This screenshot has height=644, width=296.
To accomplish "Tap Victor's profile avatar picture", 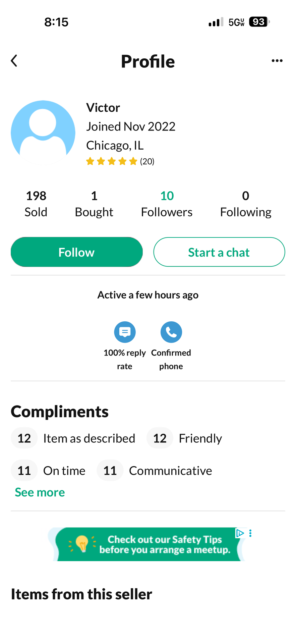I will tap(43, 132).
